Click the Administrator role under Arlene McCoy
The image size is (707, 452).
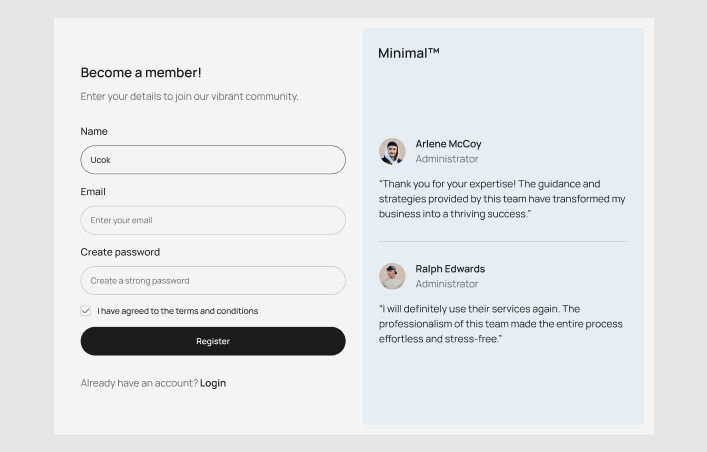tap(447, 159)
